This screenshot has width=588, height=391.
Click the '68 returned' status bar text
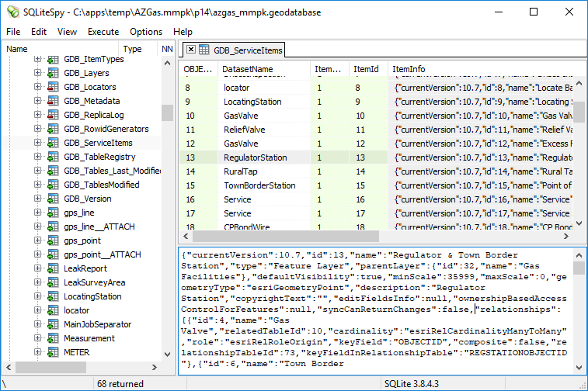click(x=120, y=384)
